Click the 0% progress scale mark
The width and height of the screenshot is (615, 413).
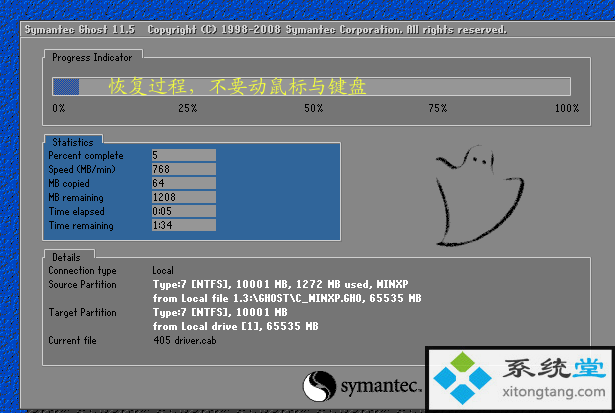[59, 108]
